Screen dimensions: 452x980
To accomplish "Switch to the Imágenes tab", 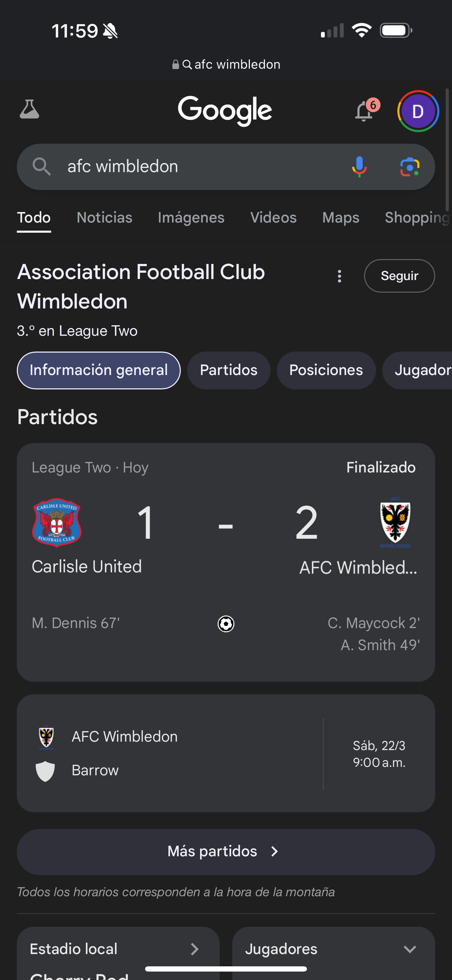I will pos(191,218).
